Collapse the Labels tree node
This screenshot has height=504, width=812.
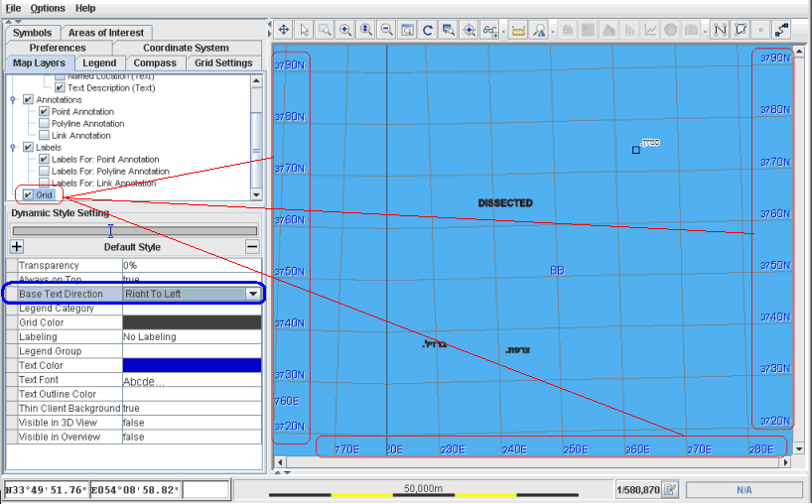[13, 148]
